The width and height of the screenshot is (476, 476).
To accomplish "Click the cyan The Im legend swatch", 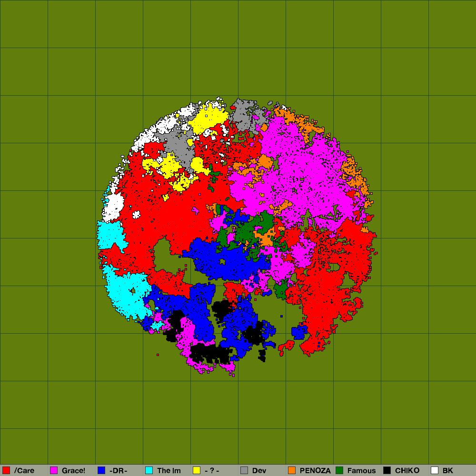I will pyautogui.click(x=149, y=470).
